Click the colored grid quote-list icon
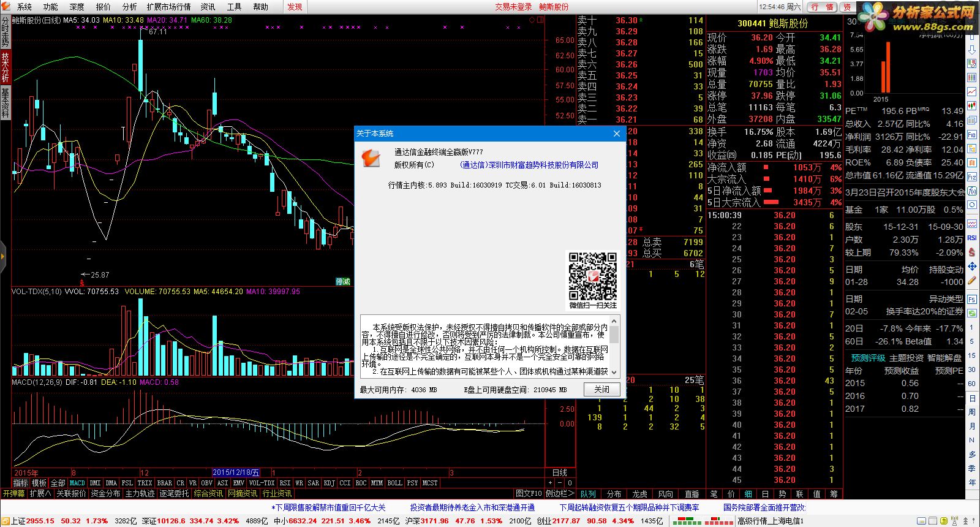This screenshot has width=980, height=527. point(972,77)
